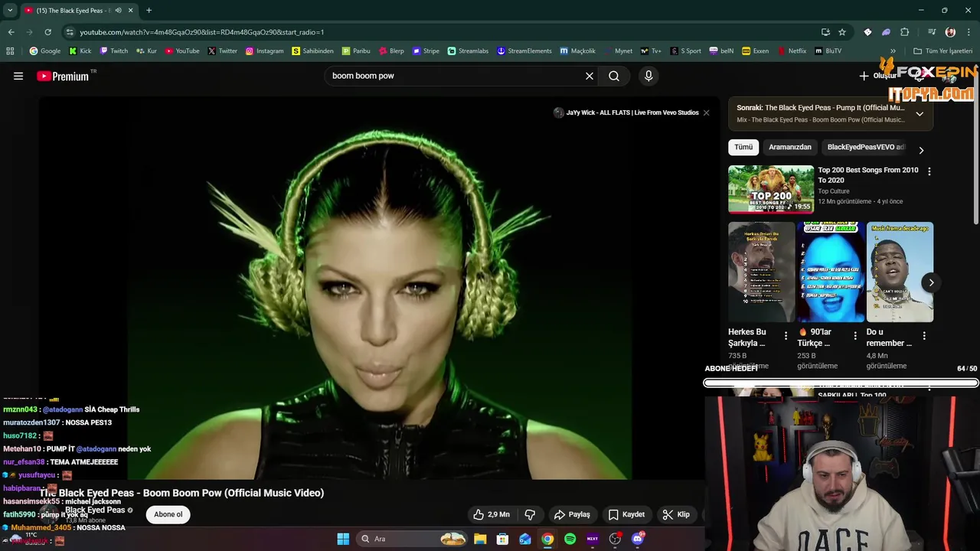Open Outlook mail from the taskbar
Screen dimensions: 980x551
click(x=525, y=539)
